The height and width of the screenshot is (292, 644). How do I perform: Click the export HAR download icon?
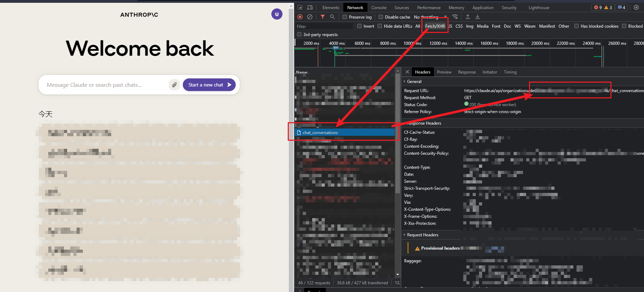[478, 17]
